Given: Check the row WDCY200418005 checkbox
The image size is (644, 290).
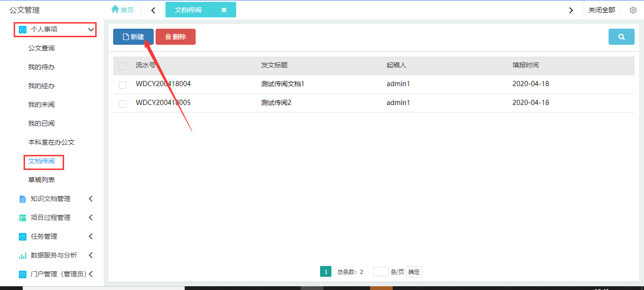Looking at the screenshot, I should (x=123, y=104).
